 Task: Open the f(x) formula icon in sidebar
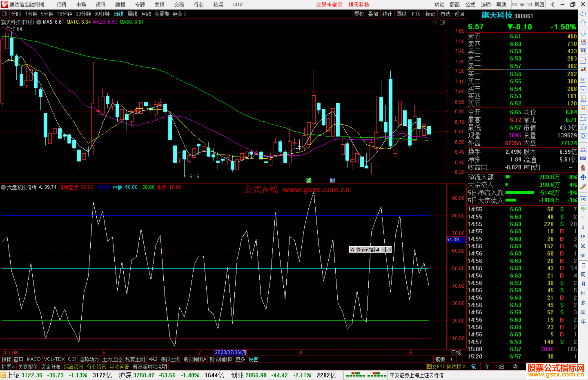point(583,127)
